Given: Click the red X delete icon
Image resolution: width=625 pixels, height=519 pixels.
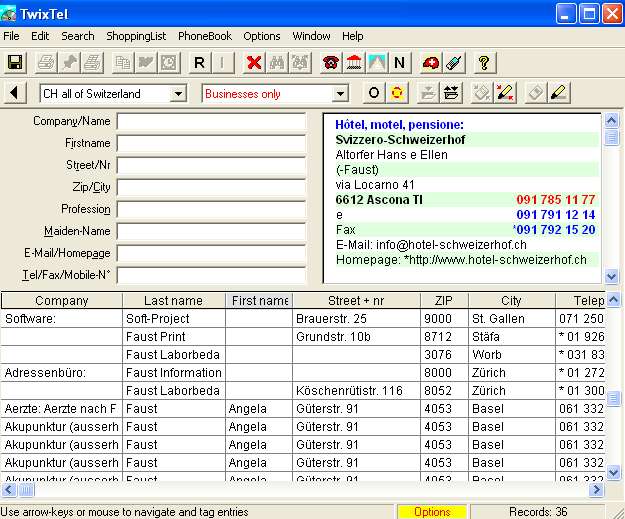Looking at the screenshot, I should coord(254,63).
